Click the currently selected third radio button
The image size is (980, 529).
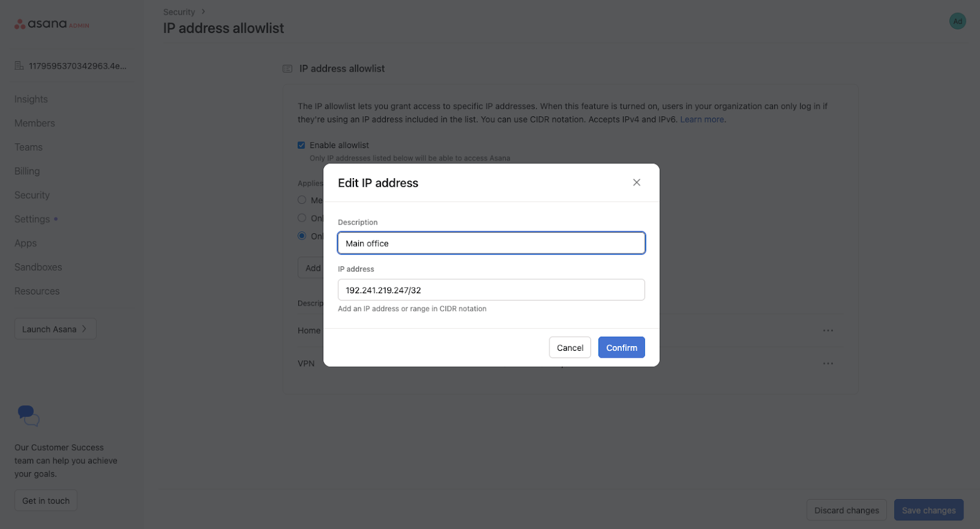(x=301, y=236)
